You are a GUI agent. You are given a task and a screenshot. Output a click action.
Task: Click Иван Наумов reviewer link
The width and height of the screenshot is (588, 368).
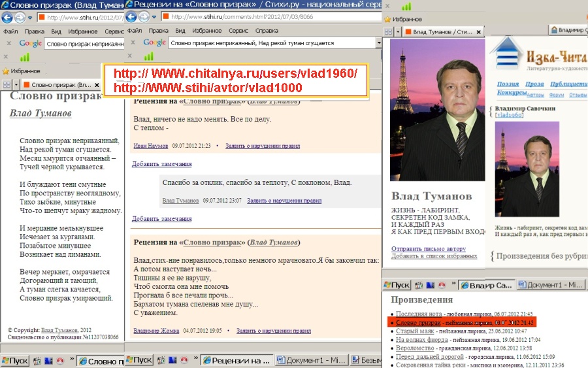point(151,146)
